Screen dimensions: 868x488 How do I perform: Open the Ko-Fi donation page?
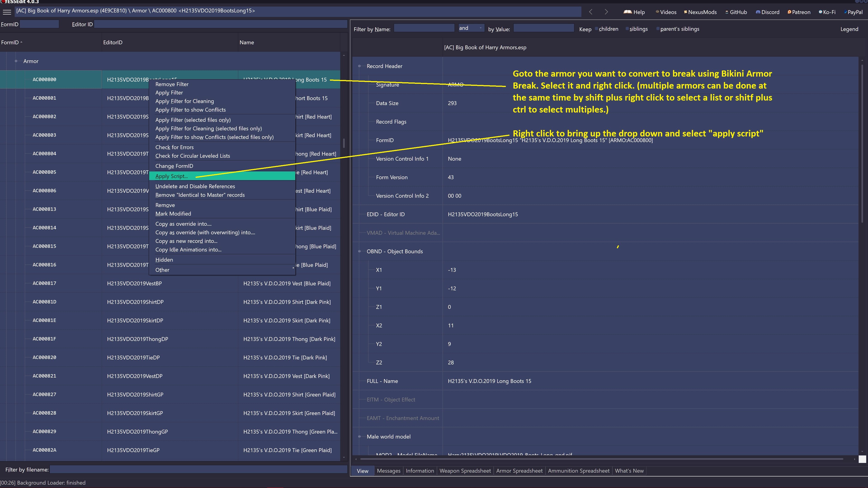tap(827, 12)
